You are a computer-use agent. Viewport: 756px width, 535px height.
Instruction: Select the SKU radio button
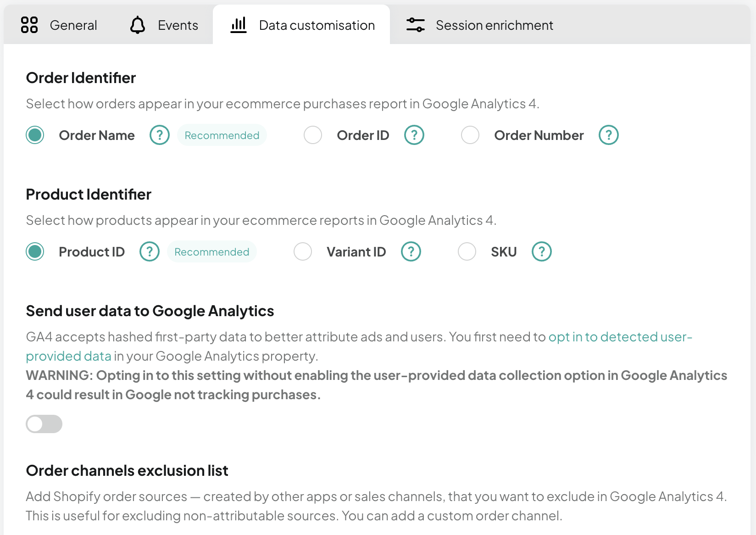coord(467,251)
